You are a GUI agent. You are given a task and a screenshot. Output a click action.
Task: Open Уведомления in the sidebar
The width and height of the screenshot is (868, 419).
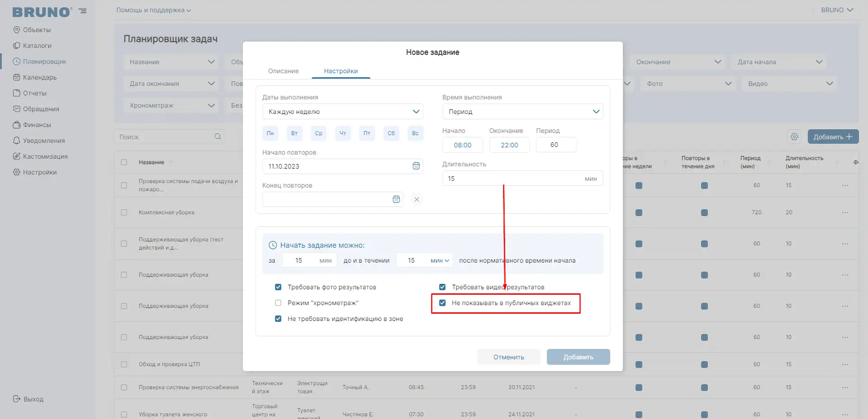pyautogui.click(x=39, y=141)
